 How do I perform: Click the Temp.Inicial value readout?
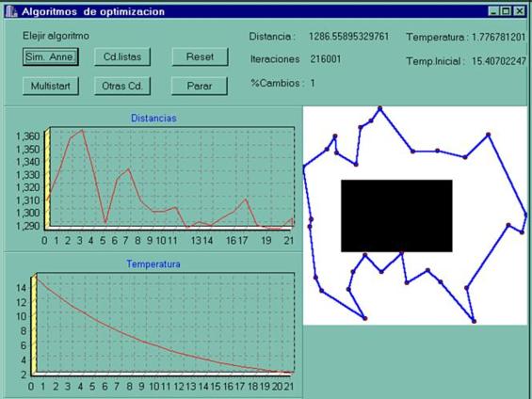(x=499, y=61)
